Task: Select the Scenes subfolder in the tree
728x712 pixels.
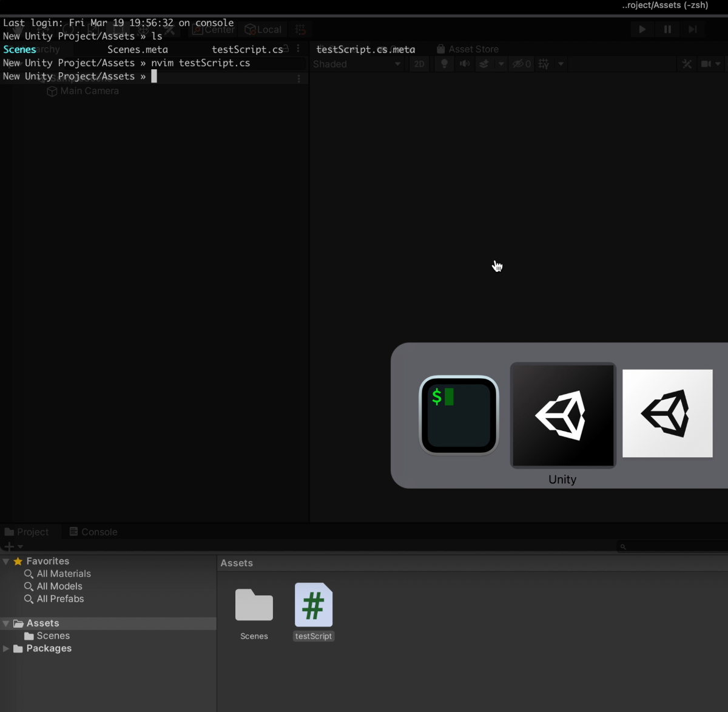Action: (x=47, y=636)
